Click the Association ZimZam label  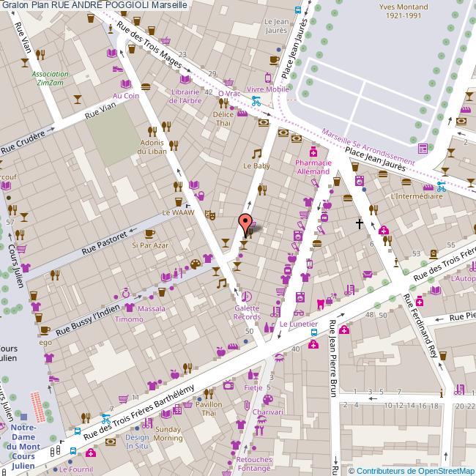(x=51, y=79)
